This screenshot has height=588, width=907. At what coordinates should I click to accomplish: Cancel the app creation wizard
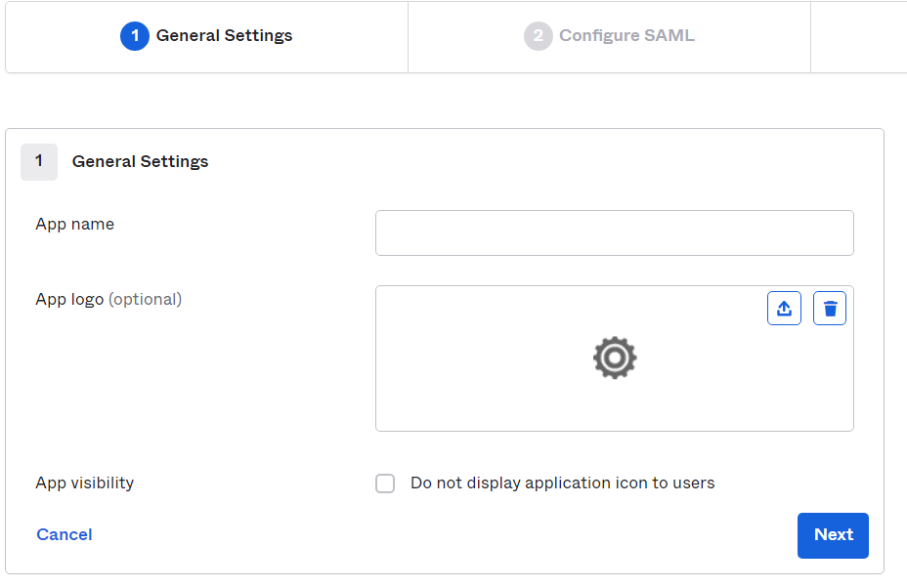tap(65, 535)
